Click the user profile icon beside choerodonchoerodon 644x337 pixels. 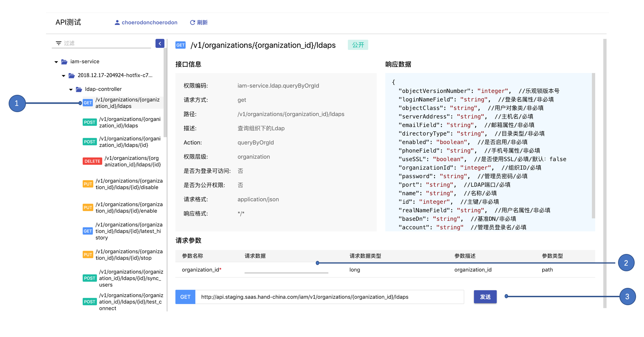[x=117, y=22]
